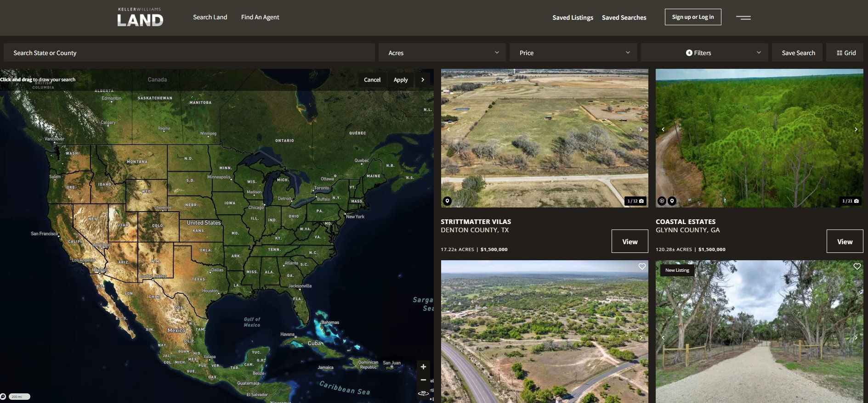Image resolution: width=868 pixels, height=403 pixels.
Task: Switch to Grid view
Action: coord(846,53)
